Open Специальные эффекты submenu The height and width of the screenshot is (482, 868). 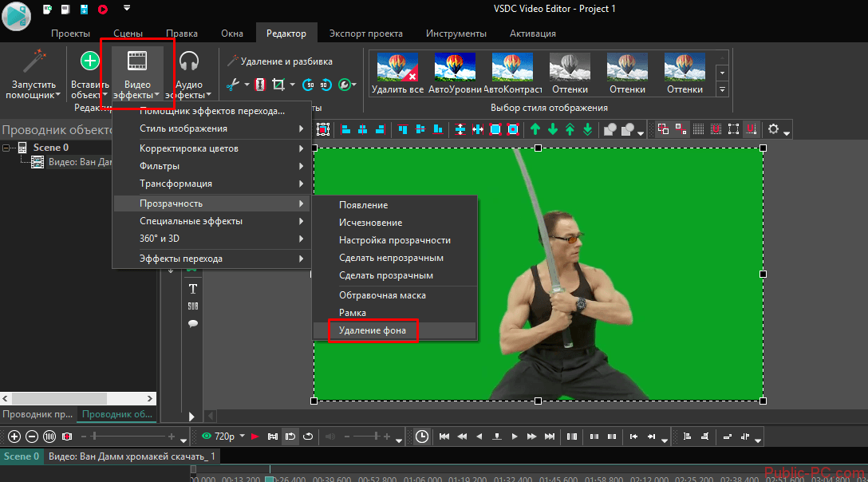211,221
